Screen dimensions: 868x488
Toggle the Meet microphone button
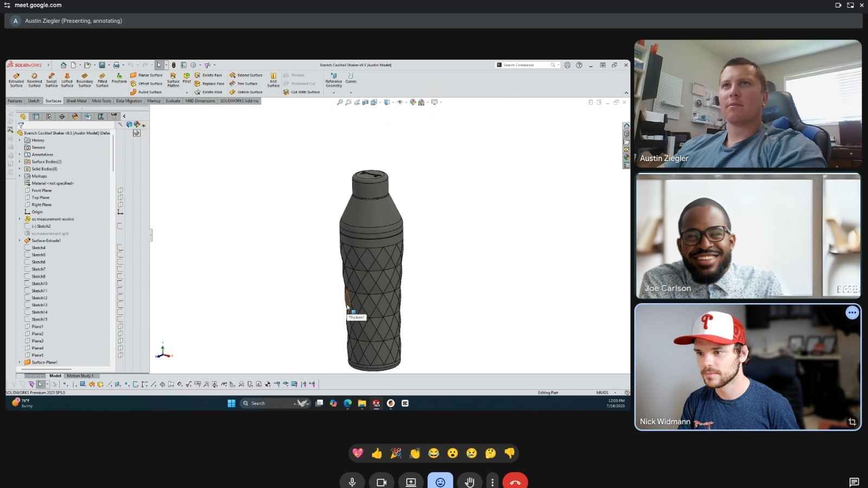(352, 482)
